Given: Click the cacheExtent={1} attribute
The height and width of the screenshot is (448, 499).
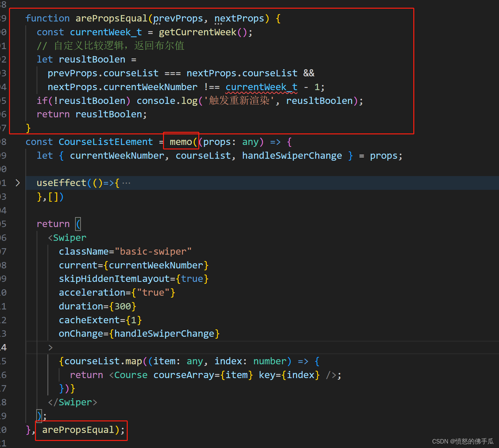Looking at the screenshot, I should coord(100,320).
